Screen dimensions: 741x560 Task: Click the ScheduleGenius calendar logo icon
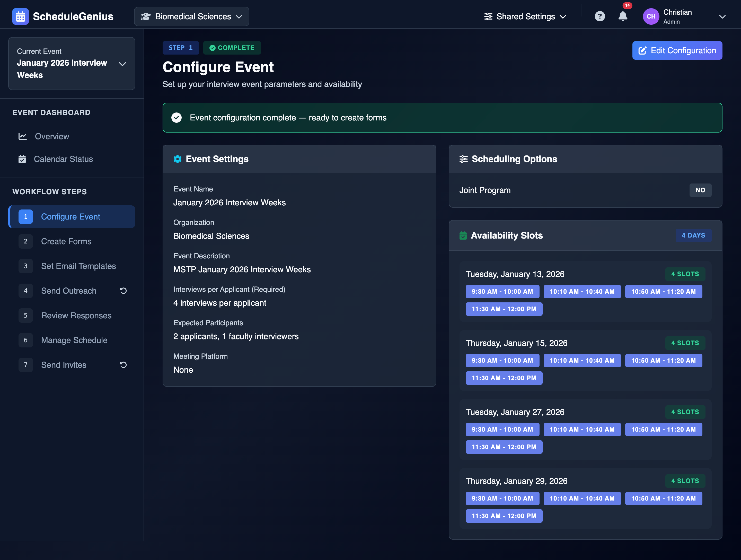[x=20, y=16]
